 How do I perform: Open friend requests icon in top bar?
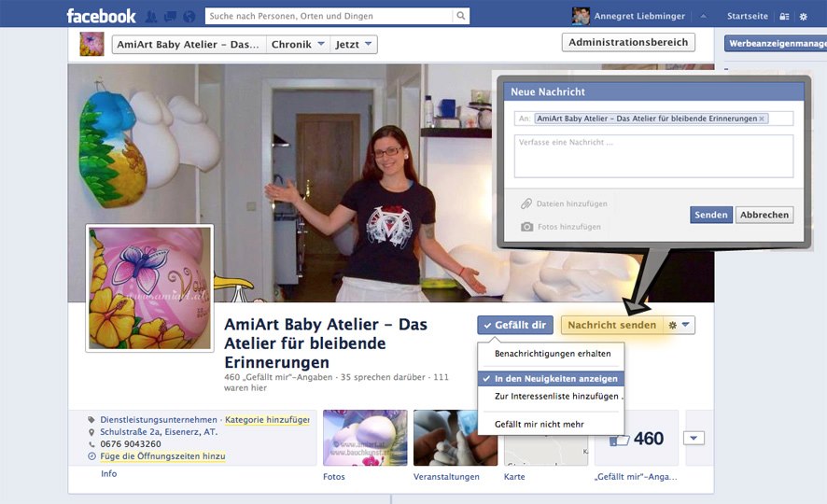click(151, 17)
